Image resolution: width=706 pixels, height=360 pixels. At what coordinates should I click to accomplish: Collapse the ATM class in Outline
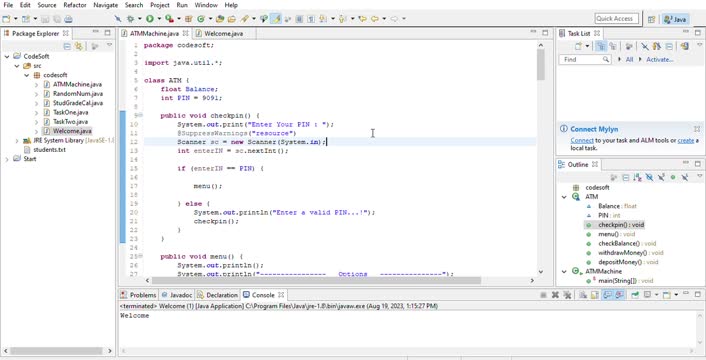tap(564, 197)
